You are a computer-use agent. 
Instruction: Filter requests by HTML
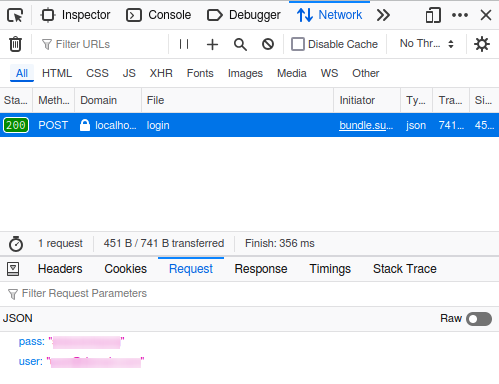tap(57, 73)
